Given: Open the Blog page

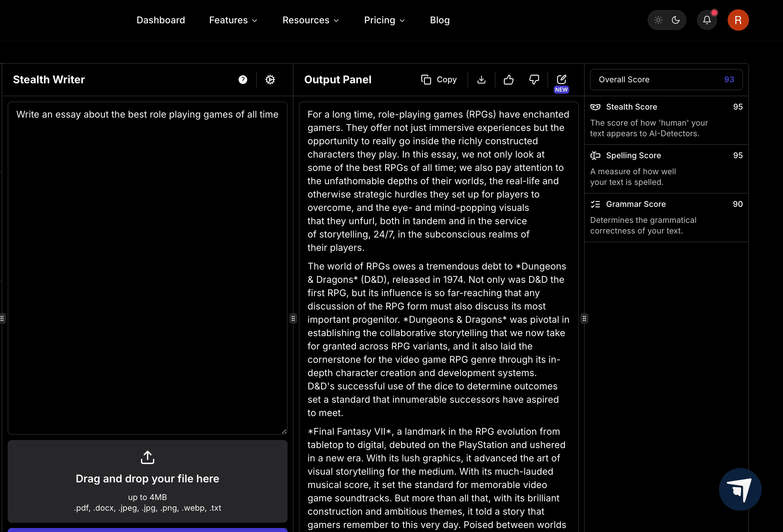Looking at the screenshot, I should coord(439,20).
